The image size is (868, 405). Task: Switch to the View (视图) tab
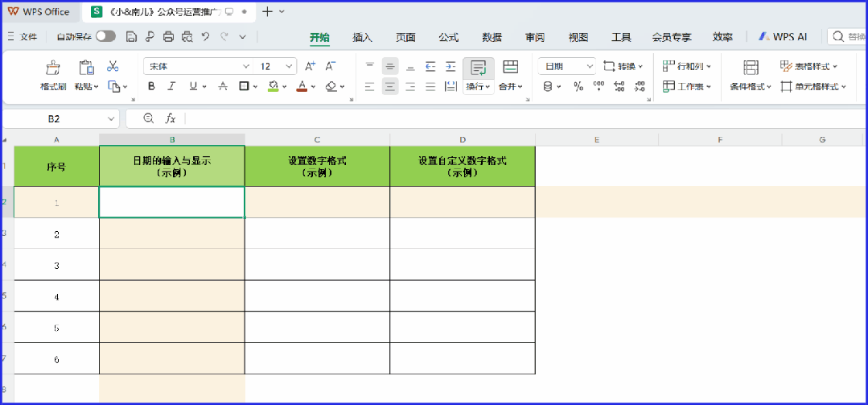578,37
